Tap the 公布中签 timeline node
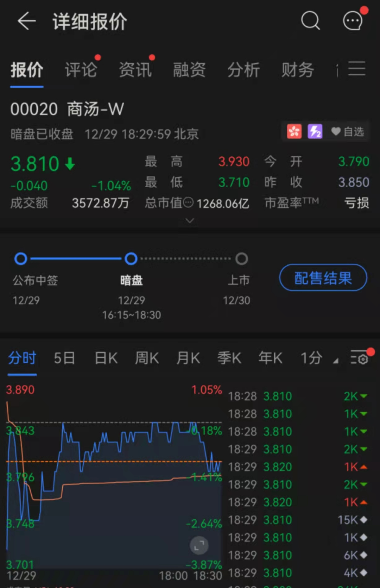This screenshot has width=380, height=588. [21, 259]
